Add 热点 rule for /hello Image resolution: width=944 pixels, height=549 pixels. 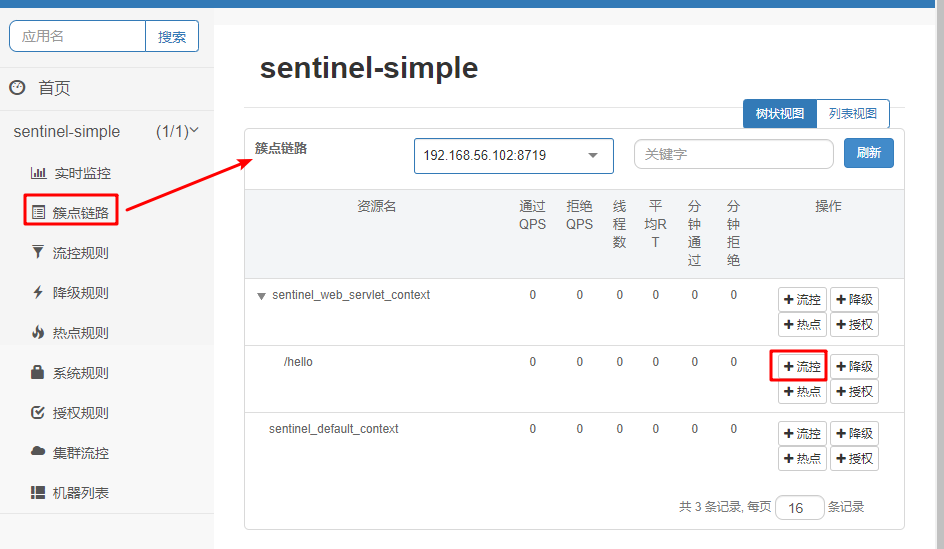tap(802, 391)
